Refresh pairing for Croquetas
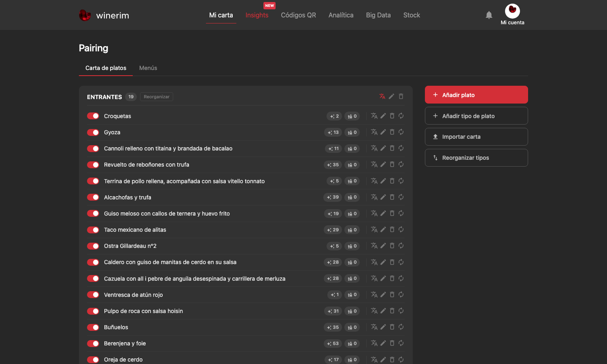The image size is (607, 364). pos(401,116)
